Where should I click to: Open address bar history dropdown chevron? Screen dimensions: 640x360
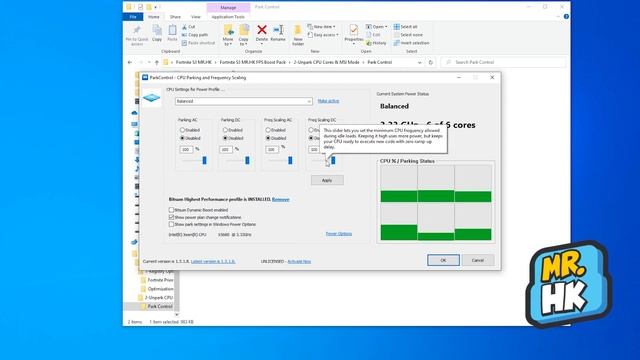point(420,62)
